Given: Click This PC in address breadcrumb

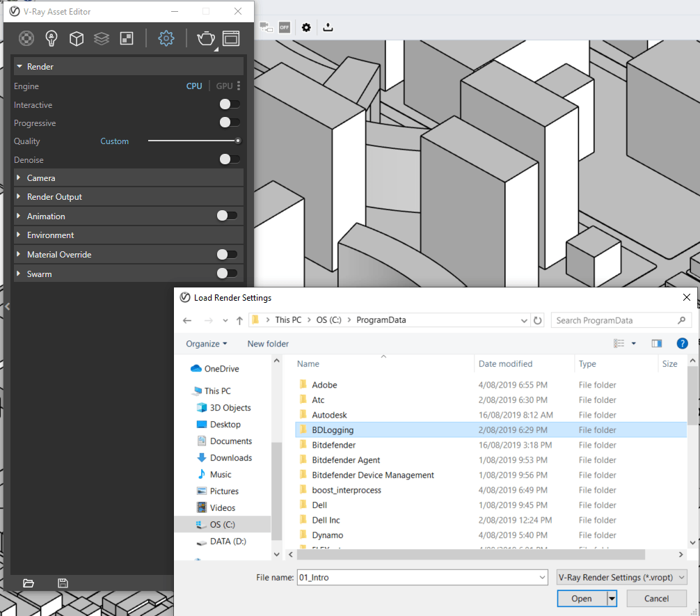Looking at the screenshot, I should coord(288,320).
